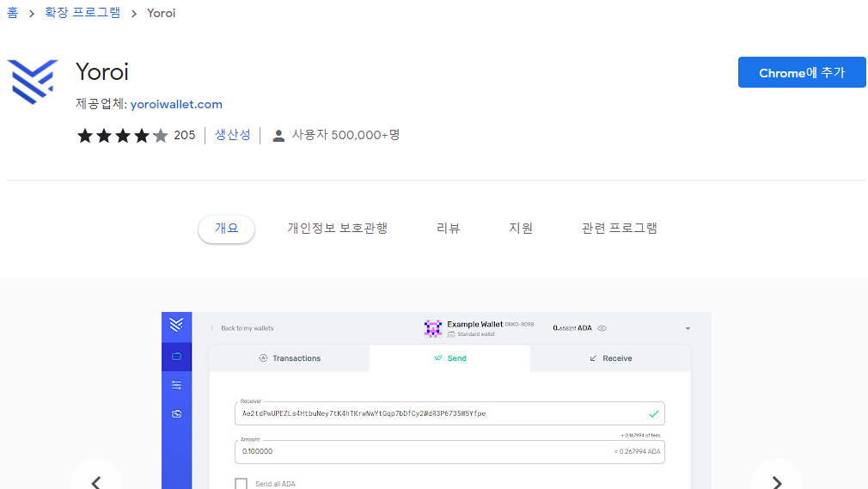Open the 생산성 category link
This screenshot has width=868, height=489.
[x=233, y=135]
